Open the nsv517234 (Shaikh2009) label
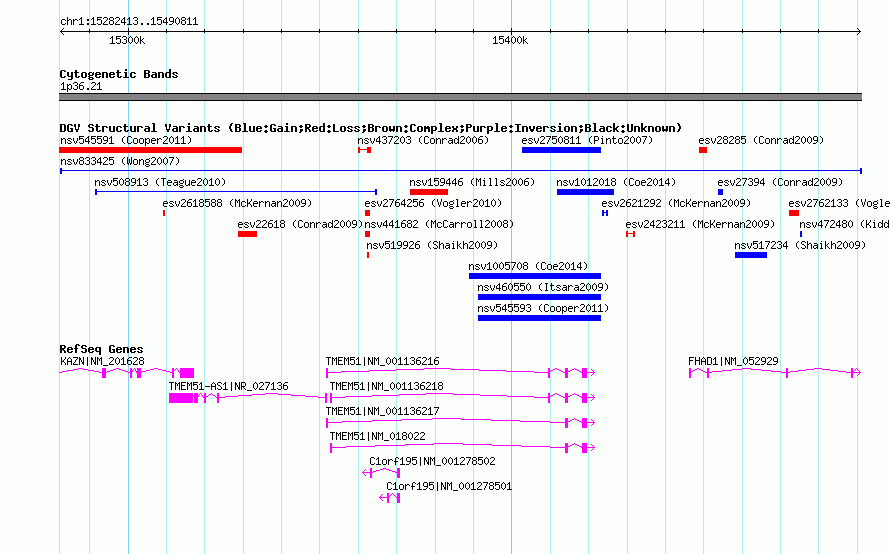890x554 pixels. click(800, 245)
